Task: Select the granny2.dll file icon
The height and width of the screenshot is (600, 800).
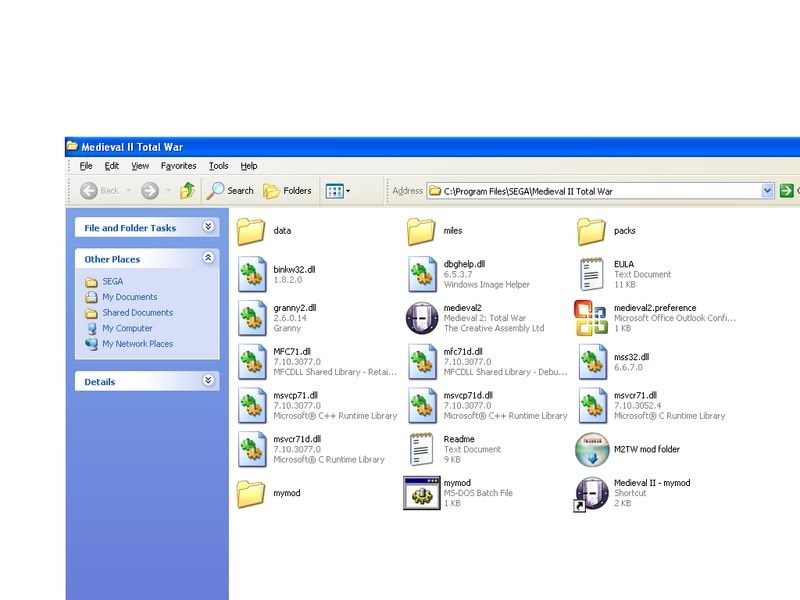Action: (x=252, y=318)
